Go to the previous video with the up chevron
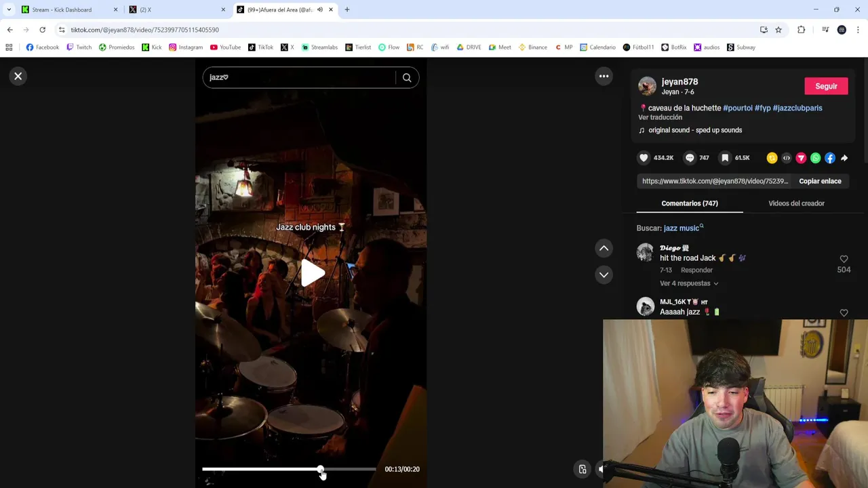 point(604,248)
